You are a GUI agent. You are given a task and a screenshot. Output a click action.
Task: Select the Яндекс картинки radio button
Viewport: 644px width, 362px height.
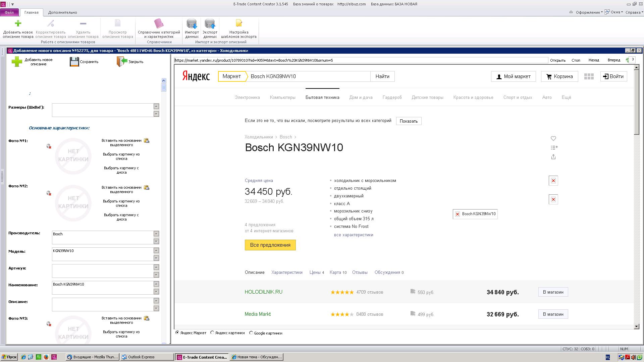pos(212,333)
